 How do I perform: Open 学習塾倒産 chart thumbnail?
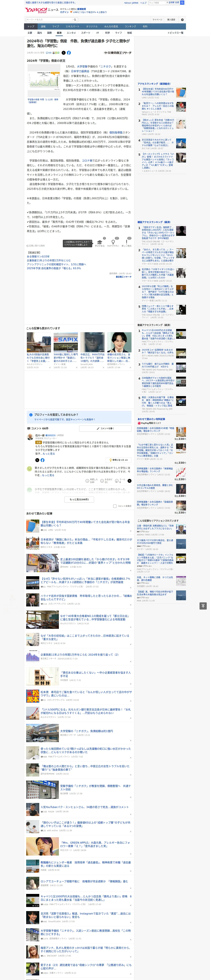point(44,81)
